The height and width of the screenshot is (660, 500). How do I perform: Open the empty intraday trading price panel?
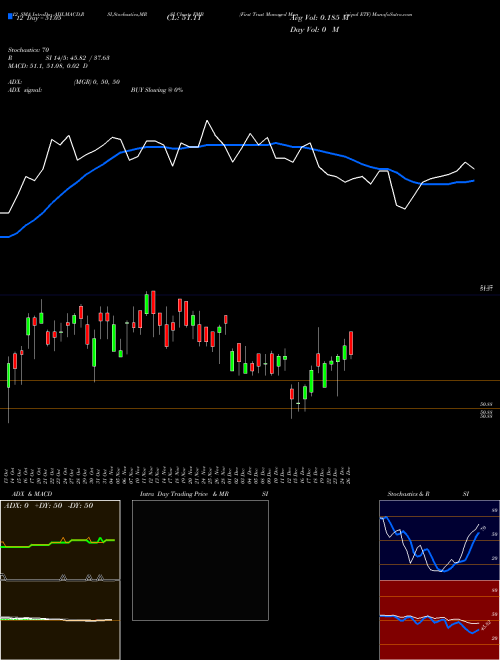200,560
